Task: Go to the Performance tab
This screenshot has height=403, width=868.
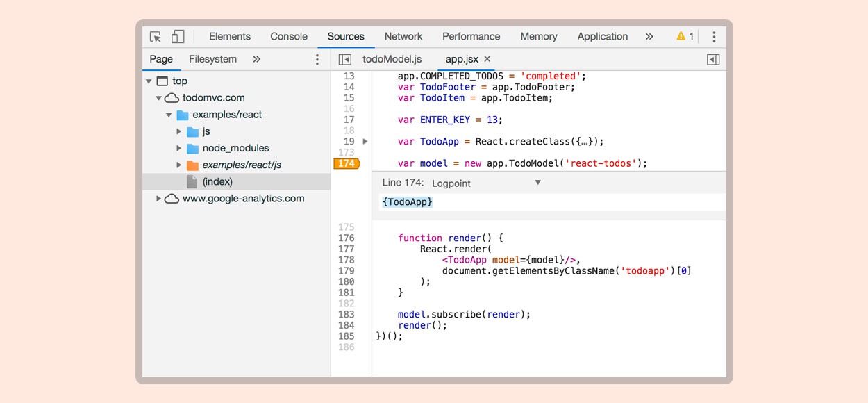Action: tap(471, 37)
